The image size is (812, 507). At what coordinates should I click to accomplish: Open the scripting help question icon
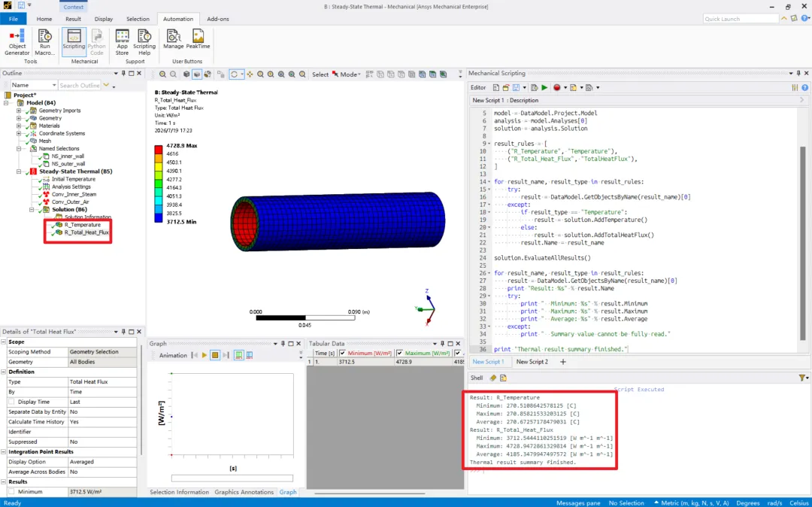[x=804, y=87]
